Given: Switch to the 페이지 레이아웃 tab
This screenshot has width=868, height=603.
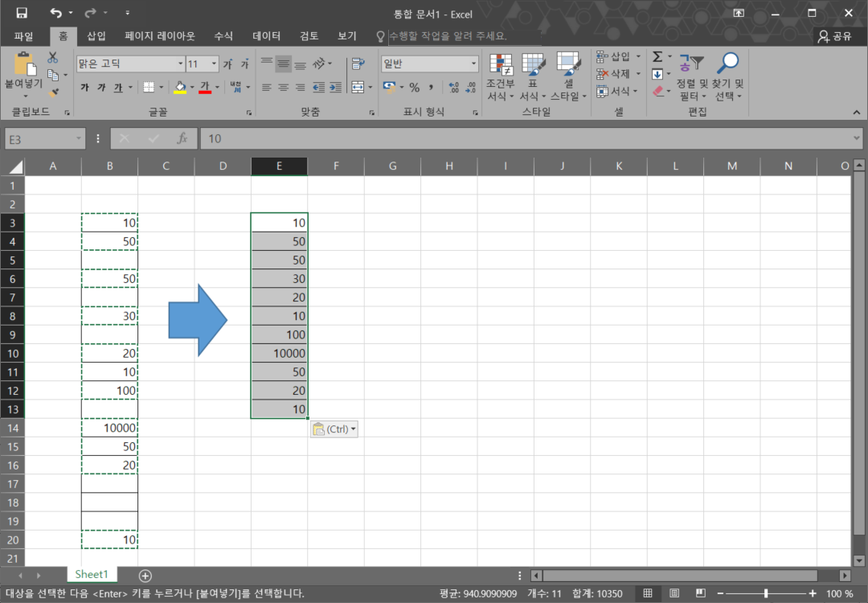Looking at the screenshot, I should [x=160, y=36].
